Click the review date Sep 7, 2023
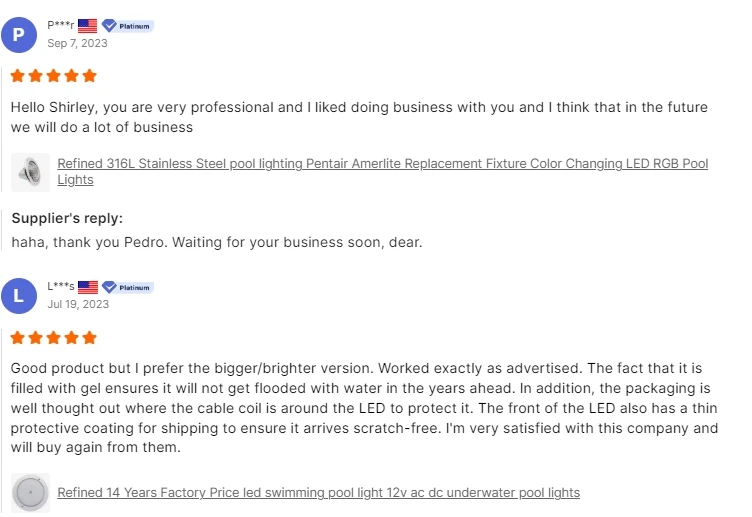 point(77,43)
